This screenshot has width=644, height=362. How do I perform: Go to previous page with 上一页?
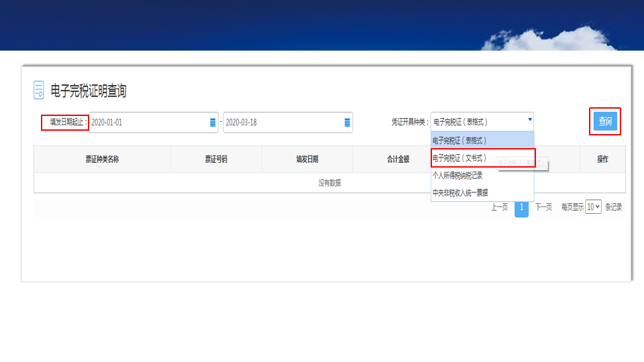pyautogui.click(x=499, y=207)
